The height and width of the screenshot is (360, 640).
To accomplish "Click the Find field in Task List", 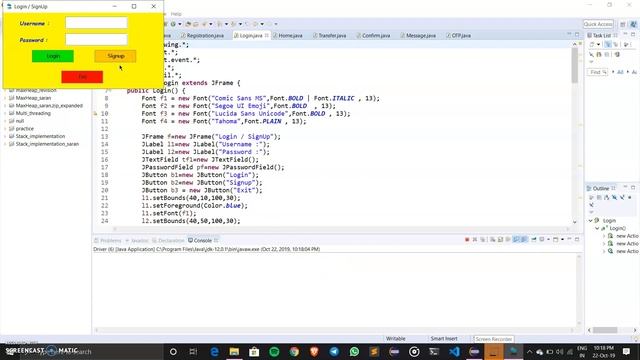I will click(x=598, y=72).
